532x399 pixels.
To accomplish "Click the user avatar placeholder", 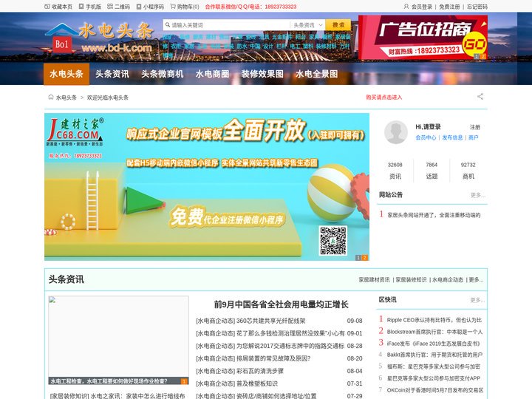I will (395, 132).
